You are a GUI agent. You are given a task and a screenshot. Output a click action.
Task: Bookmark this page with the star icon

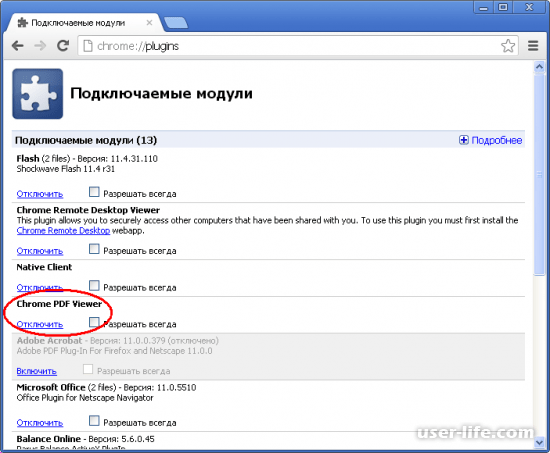tap(508, 46)
